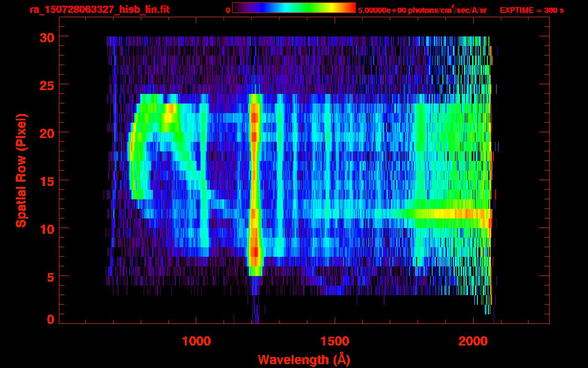The width and height of the screenshot is (588, 368).
Task: Click the y-axis tick label 10
Action: (47, 229)
